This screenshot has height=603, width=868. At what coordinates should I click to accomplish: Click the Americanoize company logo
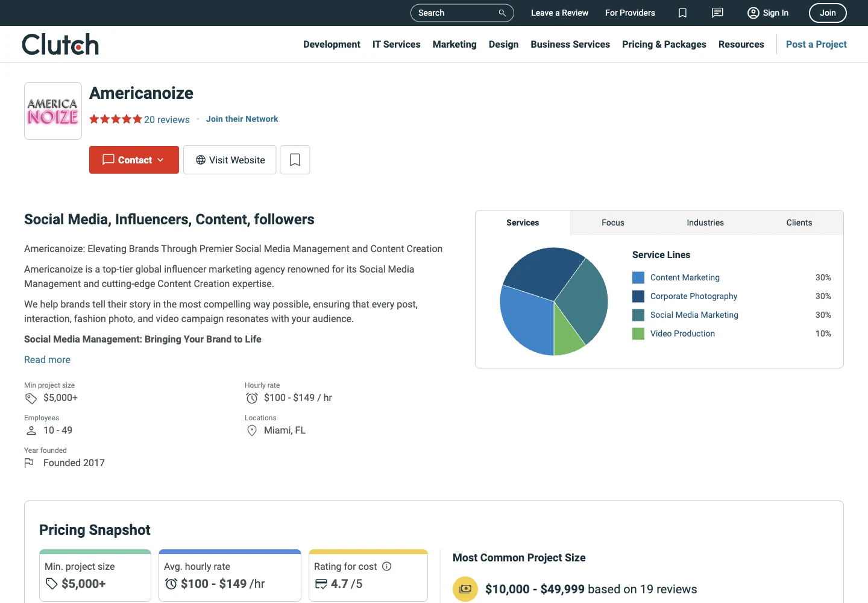click(53, 111)
